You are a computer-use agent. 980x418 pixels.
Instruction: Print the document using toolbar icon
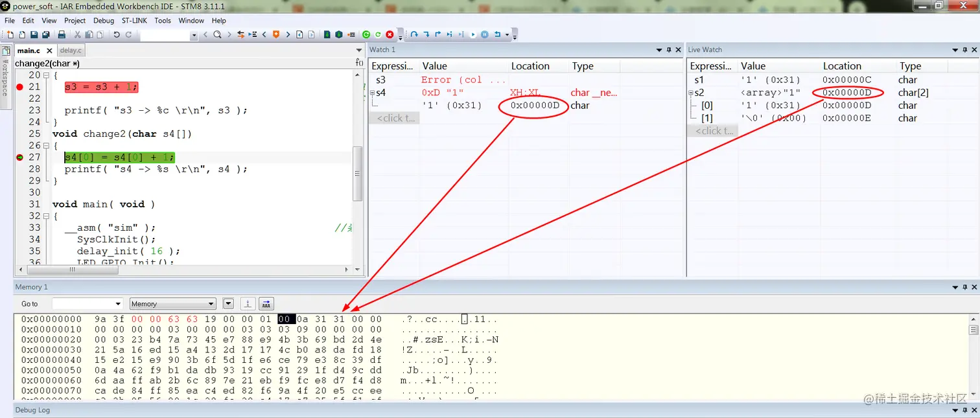62,34
